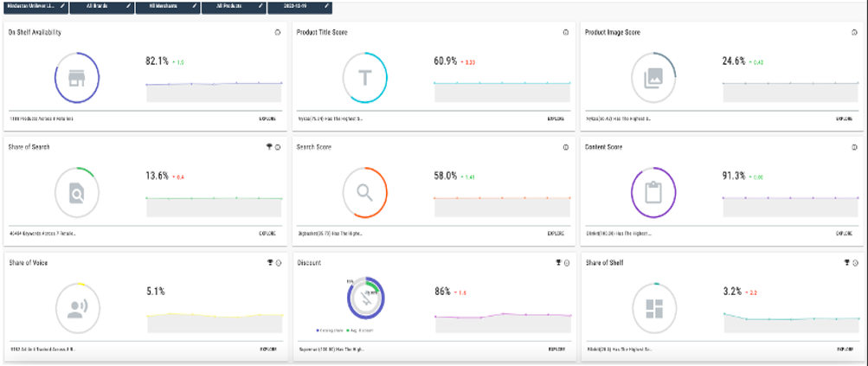Click the 13.6% share of search value
868x366 pixels.
coord(158,177)
